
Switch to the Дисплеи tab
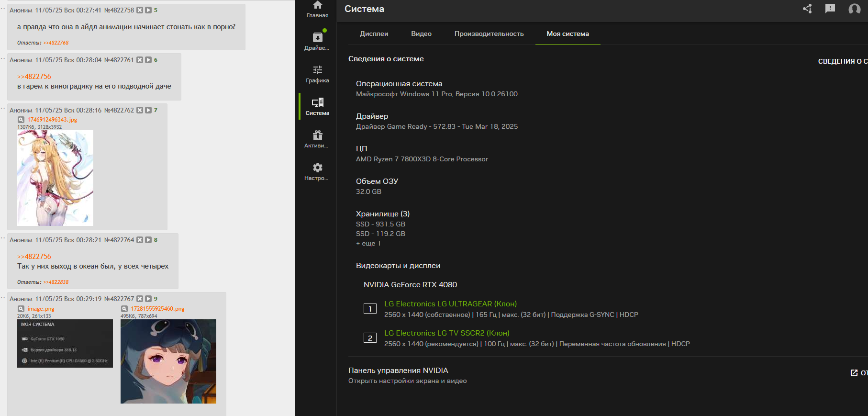(x=374, y=34)
